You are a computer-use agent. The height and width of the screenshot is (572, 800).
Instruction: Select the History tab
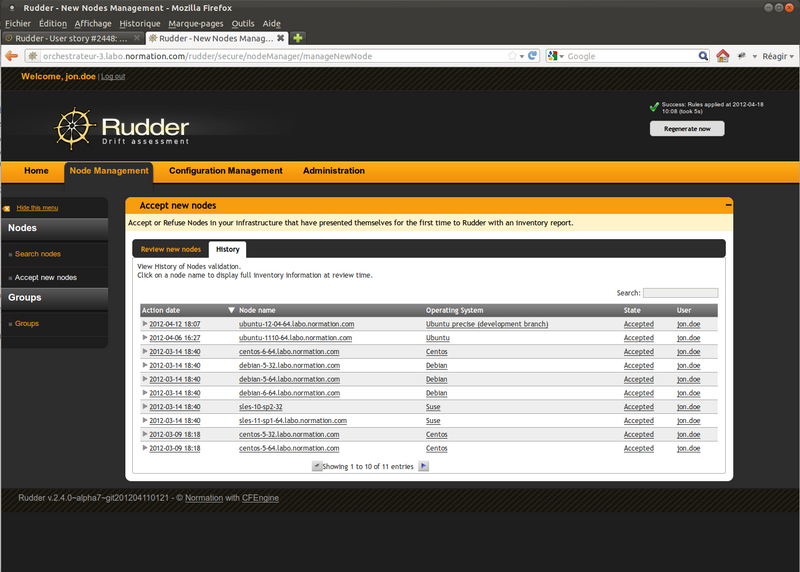point(228,249)
